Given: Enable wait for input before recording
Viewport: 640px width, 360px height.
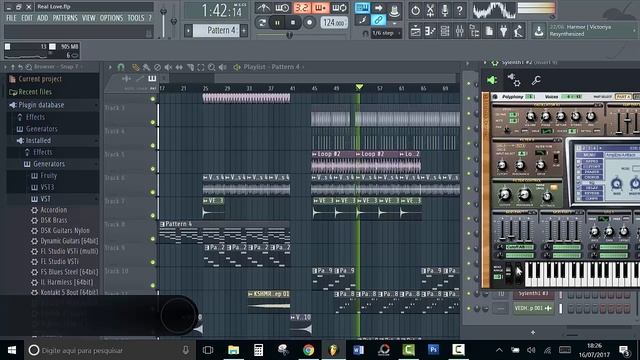Looking at the screenshot, I should (x=282, y=8).
